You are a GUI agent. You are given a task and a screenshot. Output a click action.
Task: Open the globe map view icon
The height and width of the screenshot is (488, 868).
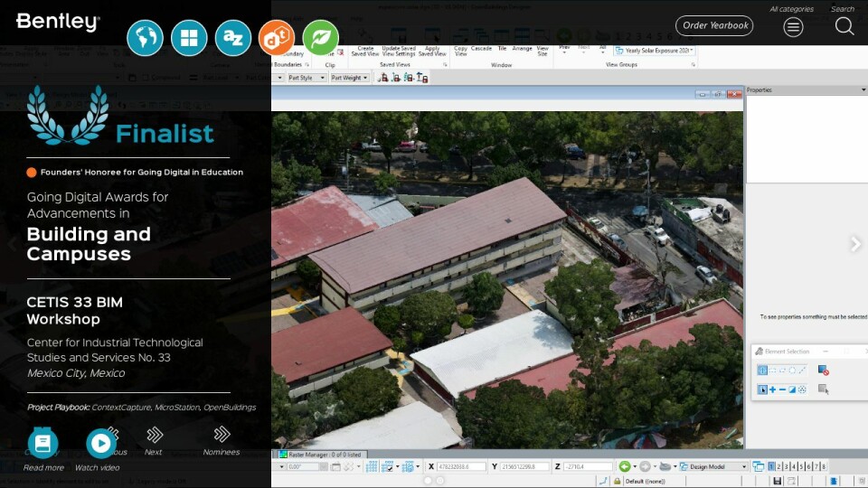145,38
